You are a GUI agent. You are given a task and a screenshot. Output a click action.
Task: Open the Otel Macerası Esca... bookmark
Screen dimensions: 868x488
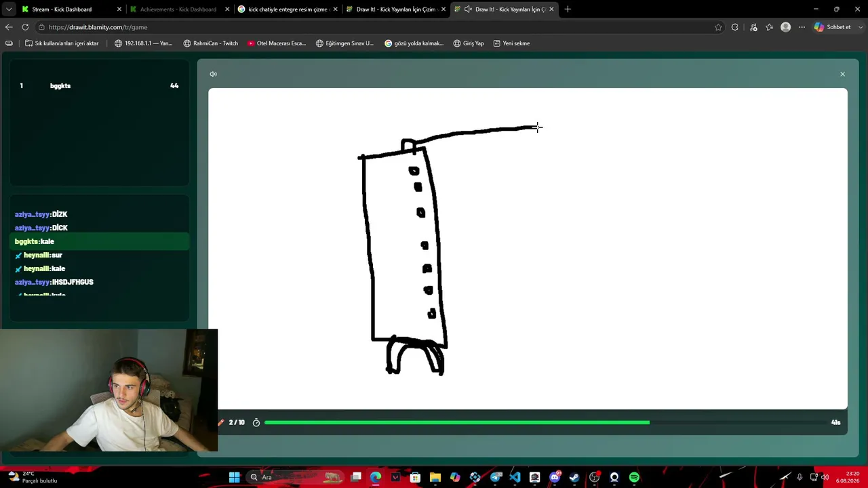277,43
